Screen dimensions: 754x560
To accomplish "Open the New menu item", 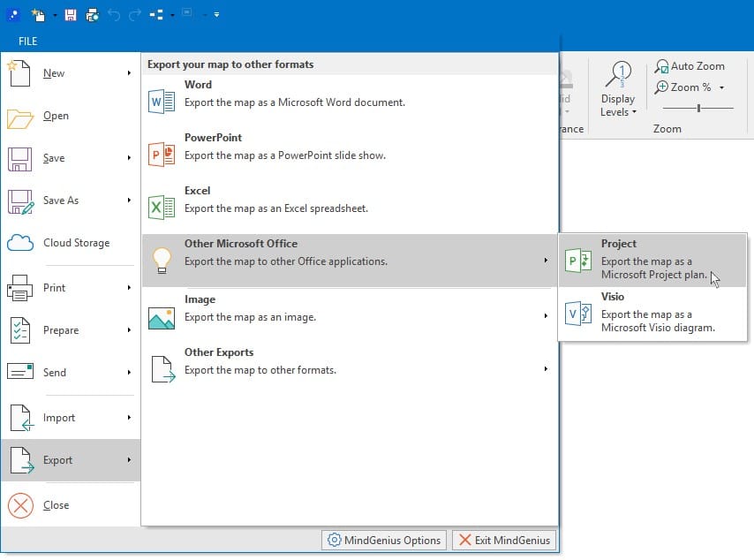I will coord(71,73).
